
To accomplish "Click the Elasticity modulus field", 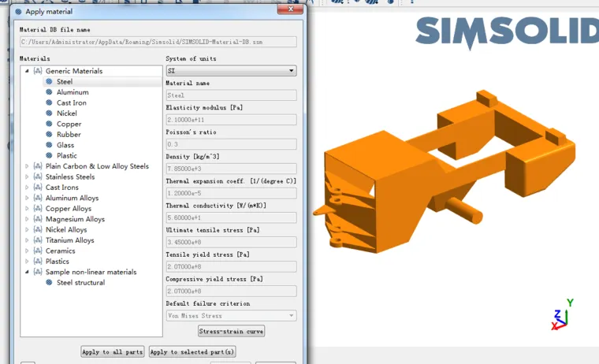I will point(231,120).
